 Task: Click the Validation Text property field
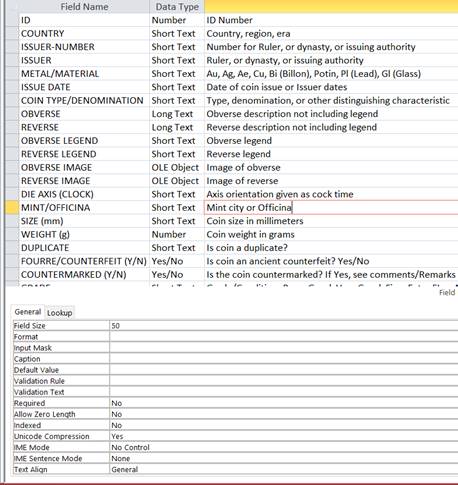click(x=283, y=392)
